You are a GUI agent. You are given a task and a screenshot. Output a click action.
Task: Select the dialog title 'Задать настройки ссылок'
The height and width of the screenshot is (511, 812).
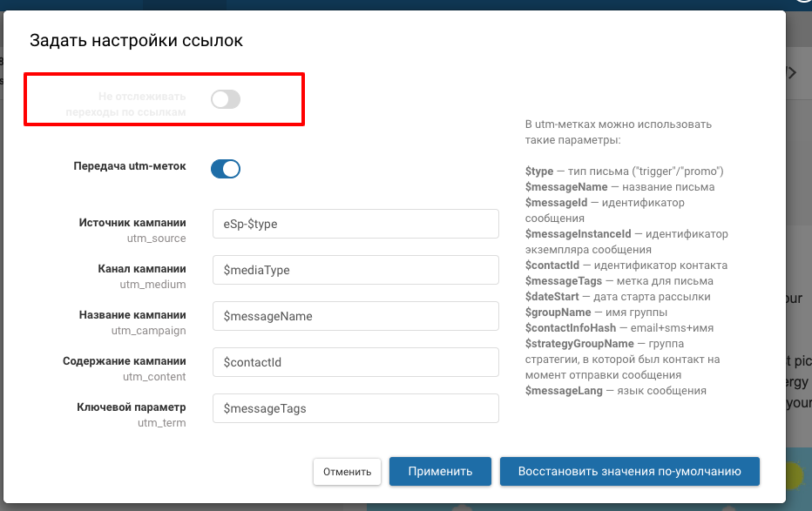point(136,40)
